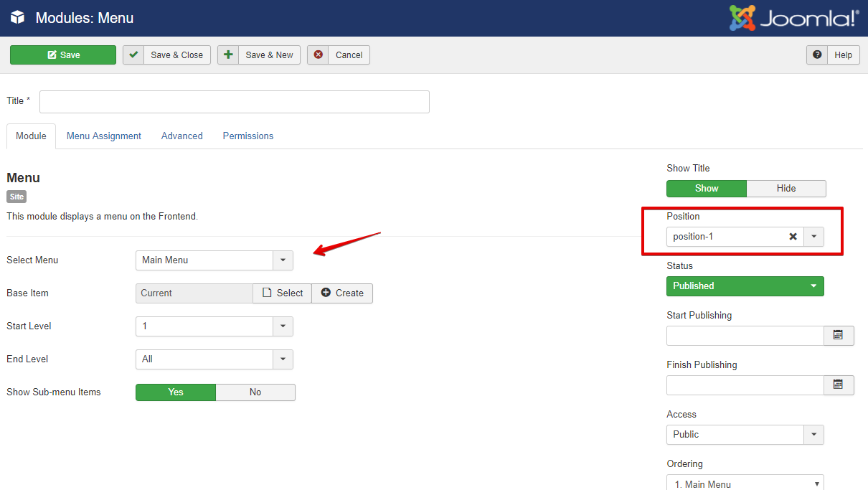This screenshot has width=868, height=490.
Task: Click Save & Close button
Action: tap(166, 55)
